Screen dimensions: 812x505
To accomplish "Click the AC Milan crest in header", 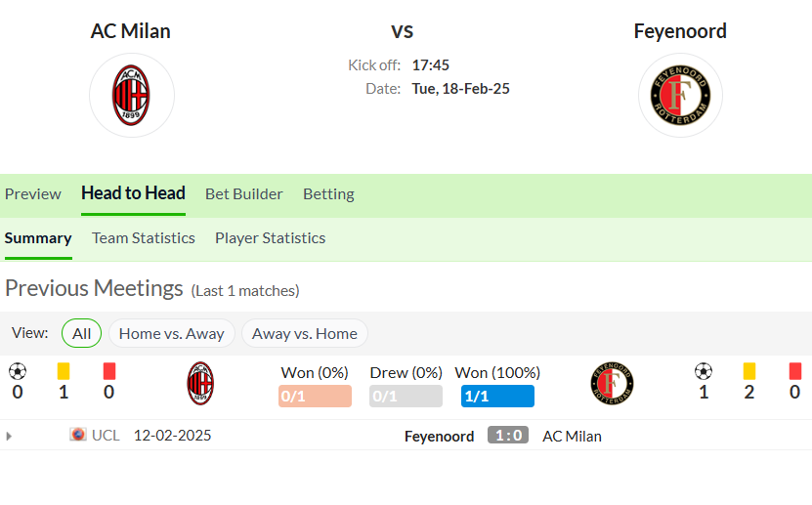I will click(x=132, y=95).
